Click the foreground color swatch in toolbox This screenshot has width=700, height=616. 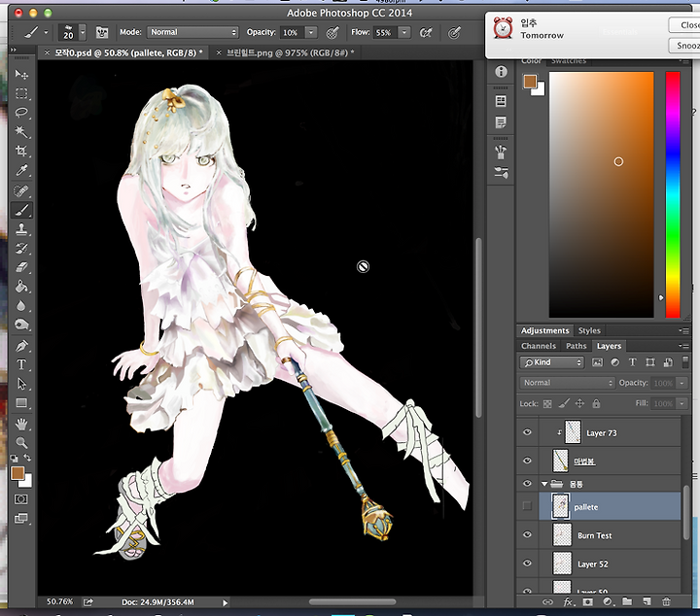coord(17,473)
